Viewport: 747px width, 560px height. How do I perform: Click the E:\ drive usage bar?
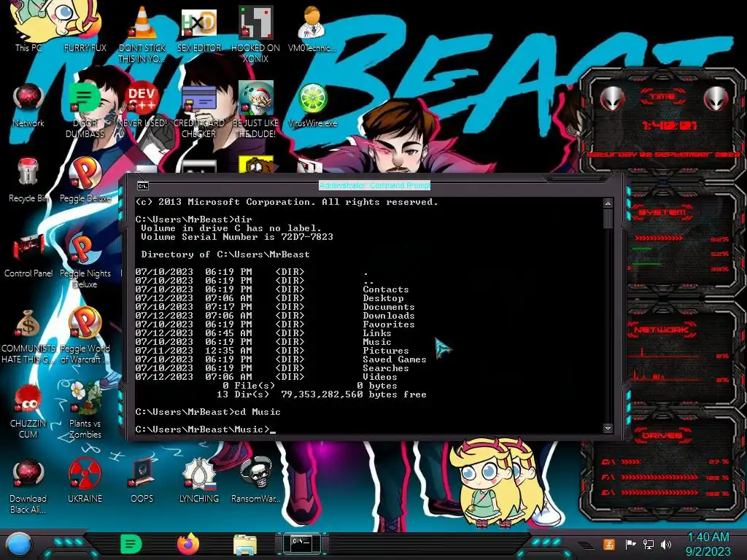pyautogui.click(x=659, y=493)
